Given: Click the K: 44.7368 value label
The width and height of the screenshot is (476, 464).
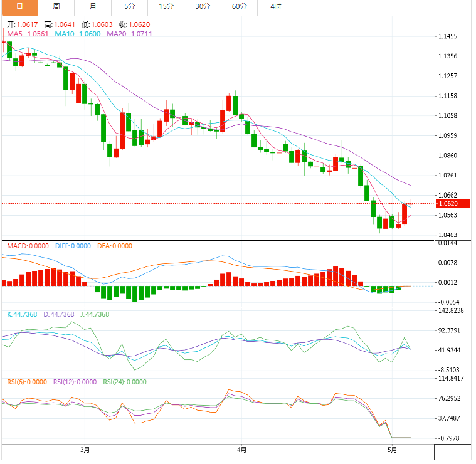Looking at the screenshot, I should pos(22,314).
